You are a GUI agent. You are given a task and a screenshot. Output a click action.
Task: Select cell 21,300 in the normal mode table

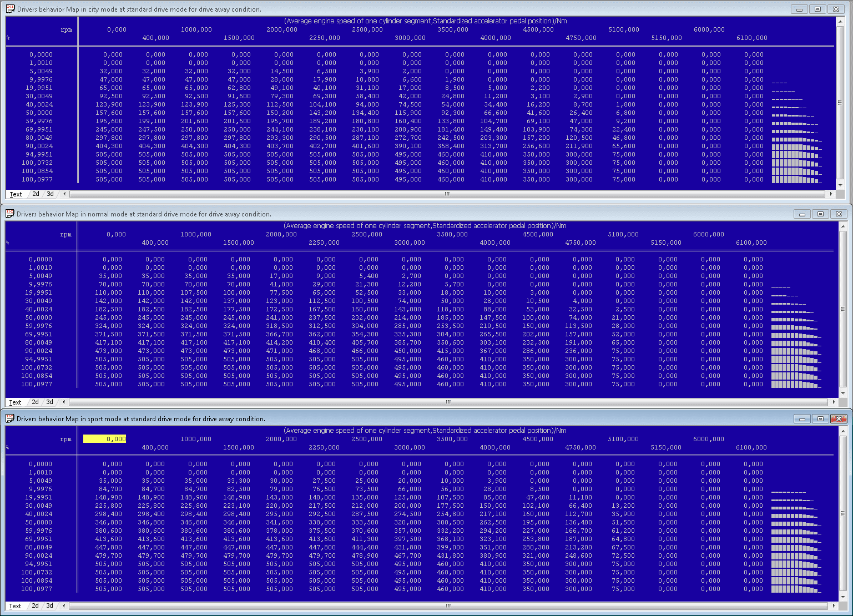coord(367,284)
